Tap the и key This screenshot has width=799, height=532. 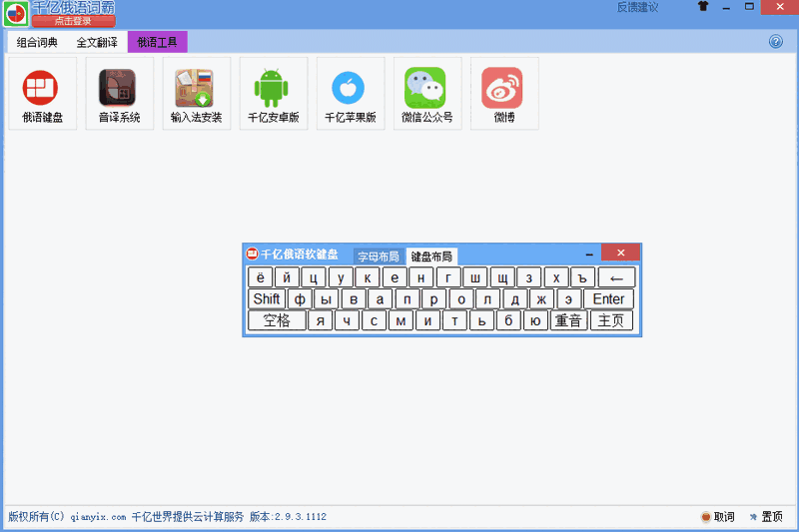coord(428,320)
